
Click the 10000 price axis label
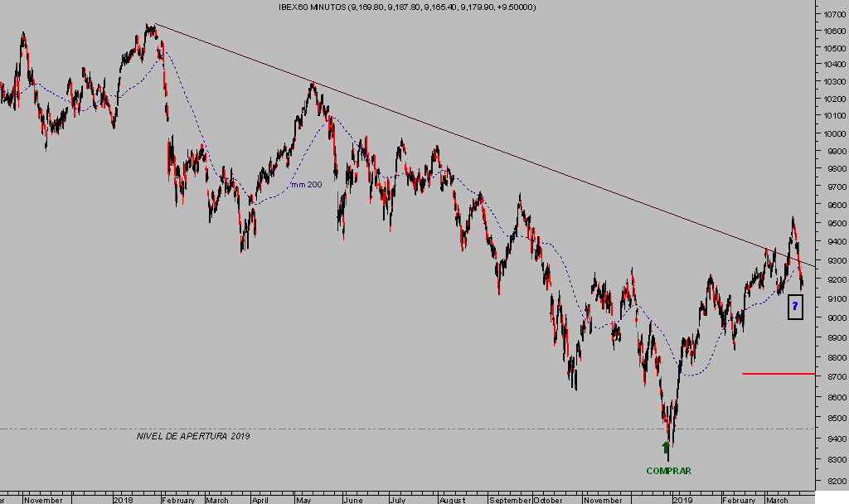(x=834, y=133)
